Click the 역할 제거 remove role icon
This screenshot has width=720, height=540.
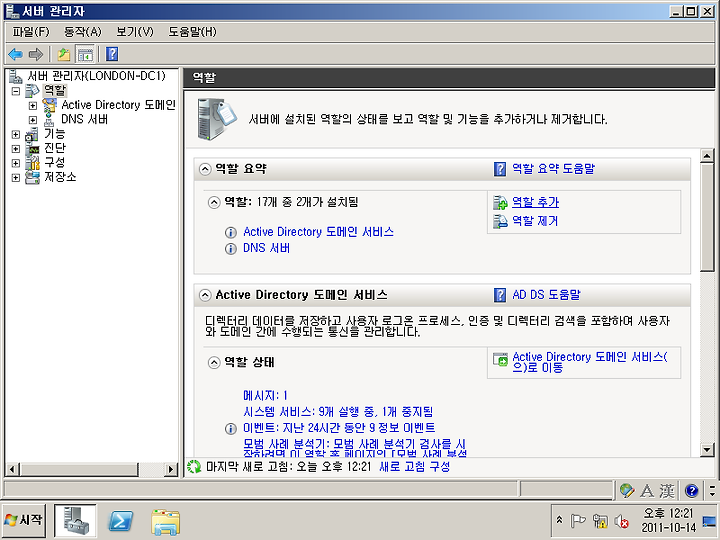(500, 221)
